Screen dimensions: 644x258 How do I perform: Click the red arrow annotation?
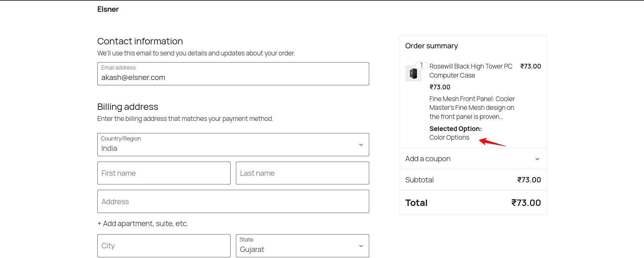click(x=492, y=142)
